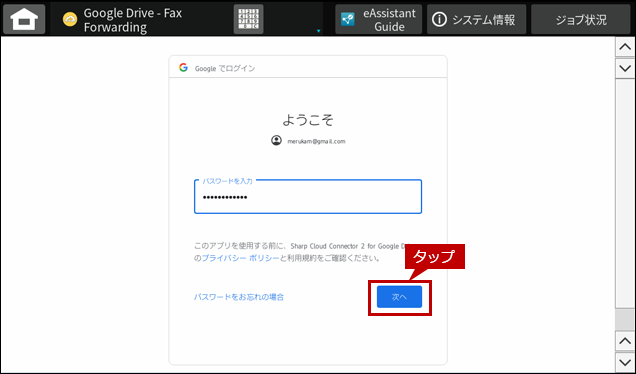The image size is (636, 374).
Task: Open the プライバシー ポリシー link
Action: point(241,258)
